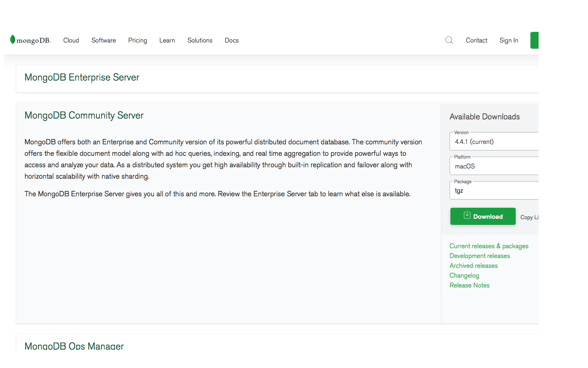The image size is (588, 368).
Task: Open the Docs menu item
Action: [232, 40]
